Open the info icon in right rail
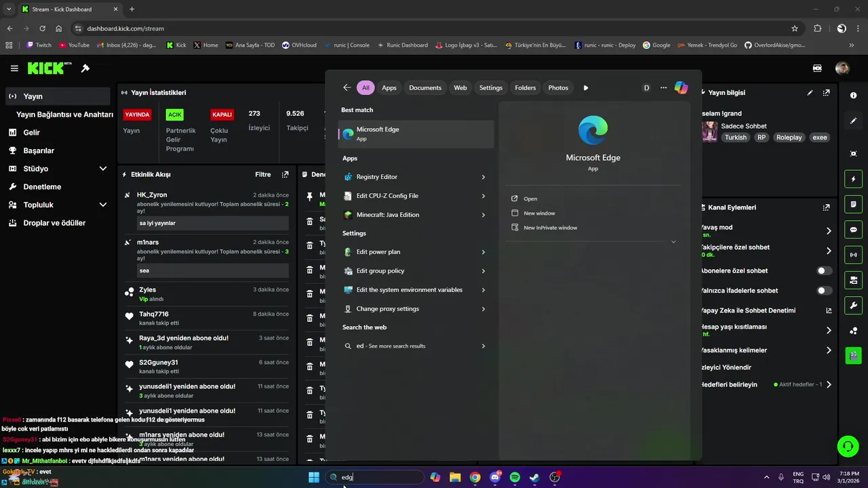This screenshot has width=868, height=488. point(854,96)
